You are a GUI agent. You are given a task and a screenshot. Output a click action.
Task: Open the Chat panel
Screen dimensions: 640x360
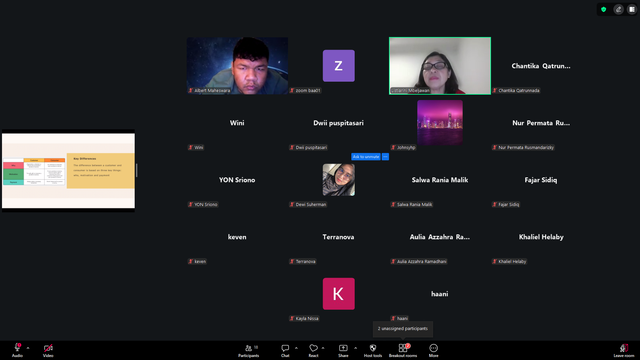[x=285, y=350]
